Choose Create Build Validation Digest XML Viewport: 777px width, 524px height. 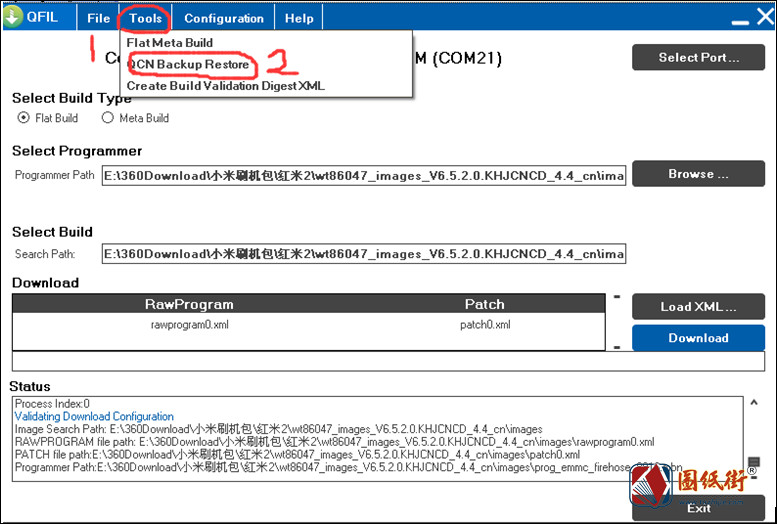[225, 86]
